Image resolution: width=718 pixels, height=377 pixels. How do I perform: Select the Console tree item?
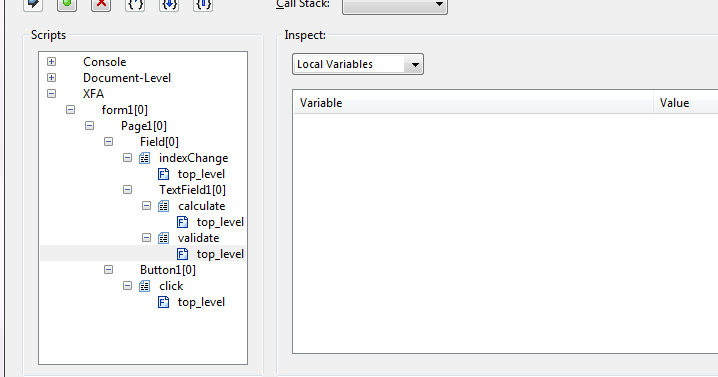[x=104, y=62]
